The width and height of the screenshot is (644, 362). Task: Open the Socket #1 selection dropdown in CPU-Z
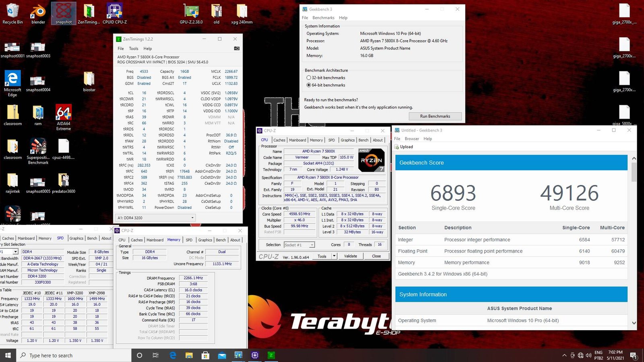click(x=299, y=245)
